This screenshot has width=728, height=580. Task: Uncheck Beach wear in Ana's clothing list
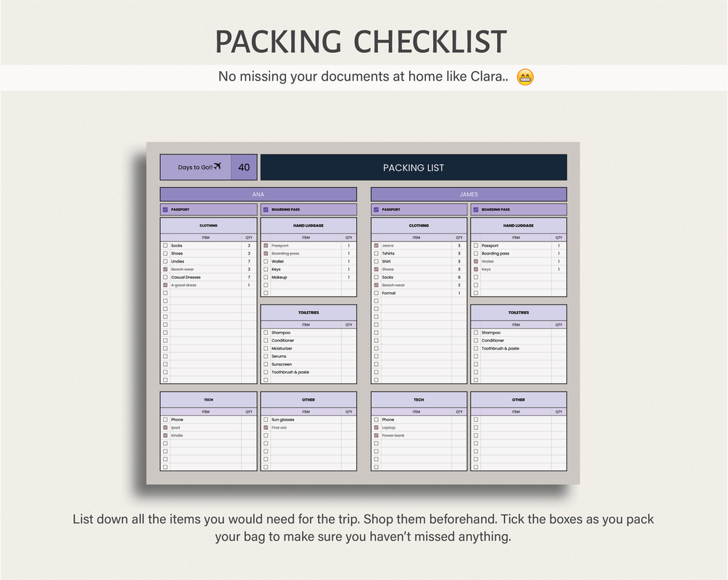[x=165, y=269]
